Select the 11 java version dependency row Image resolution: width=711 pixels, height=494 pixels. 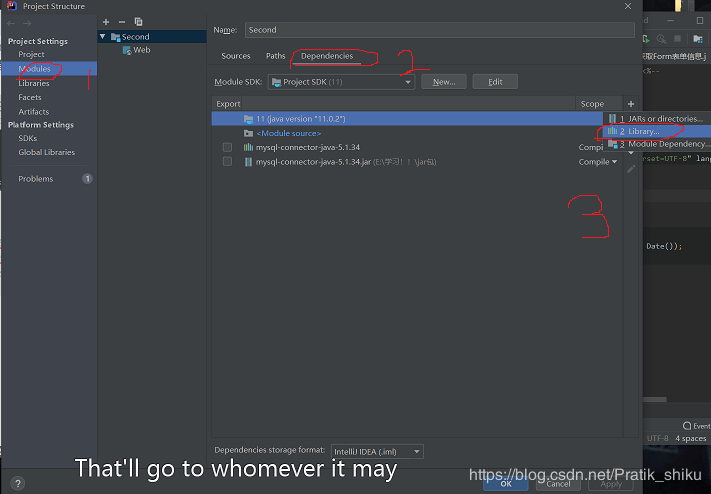407,119
